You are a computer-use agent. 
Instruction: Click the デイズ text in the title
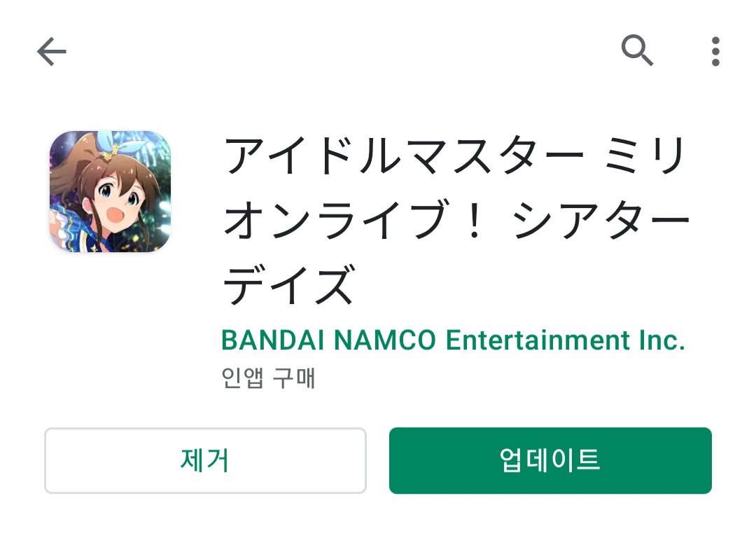[x=289, y=285]
